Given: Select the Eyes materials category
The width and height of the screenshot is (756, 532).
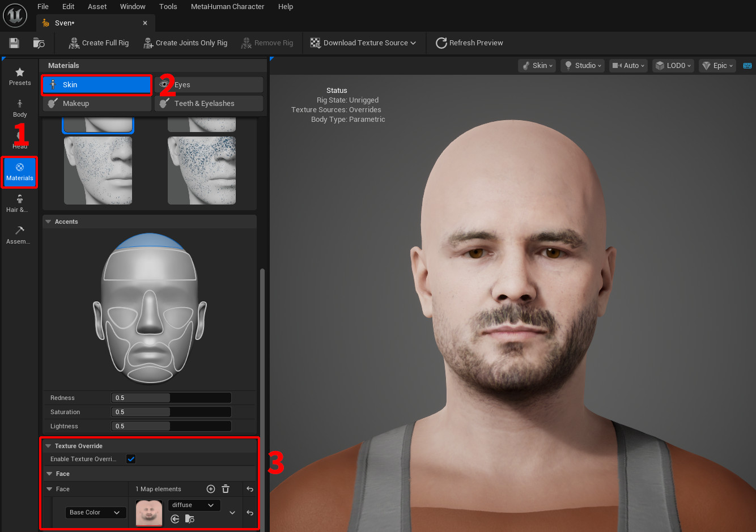Looking at the screenshot, I should click(209, 85).
